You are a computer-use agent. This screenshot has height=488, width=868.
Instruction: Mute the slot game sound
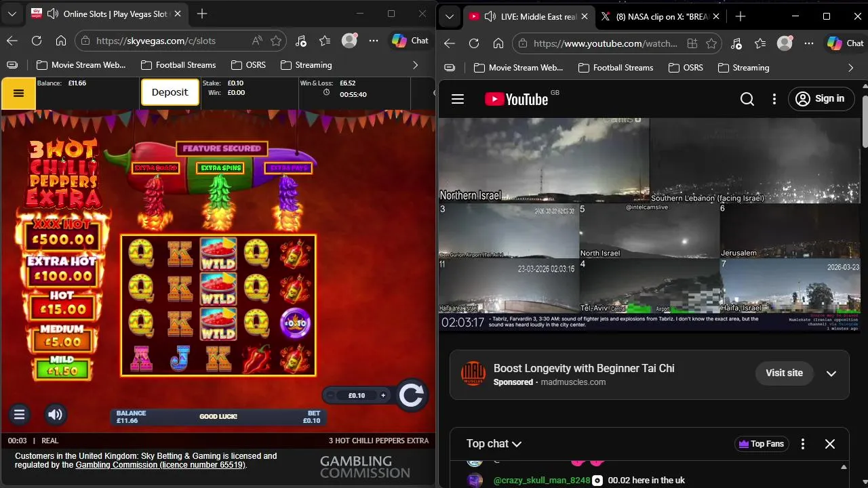pos(56,414)
